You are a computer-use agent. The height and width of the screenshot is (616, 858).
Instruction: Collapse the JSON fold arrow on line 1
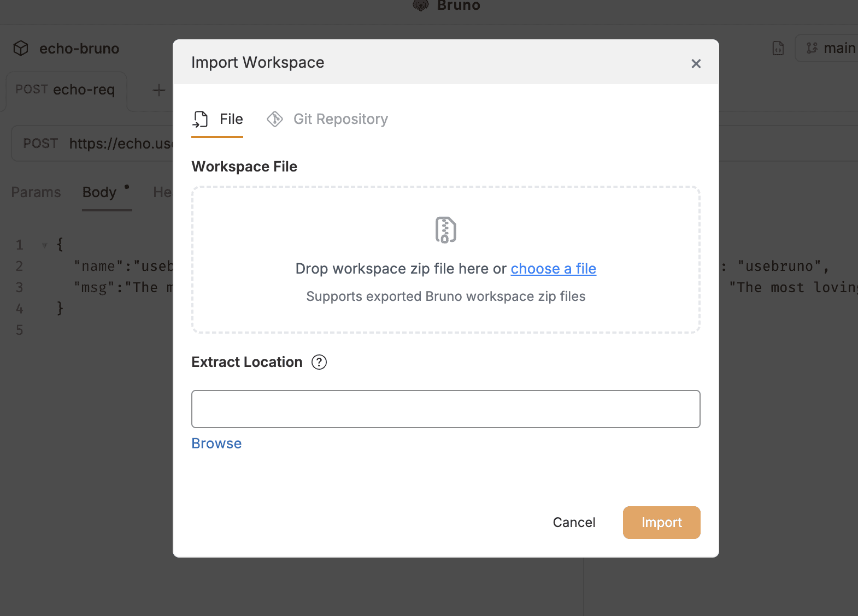44,246
